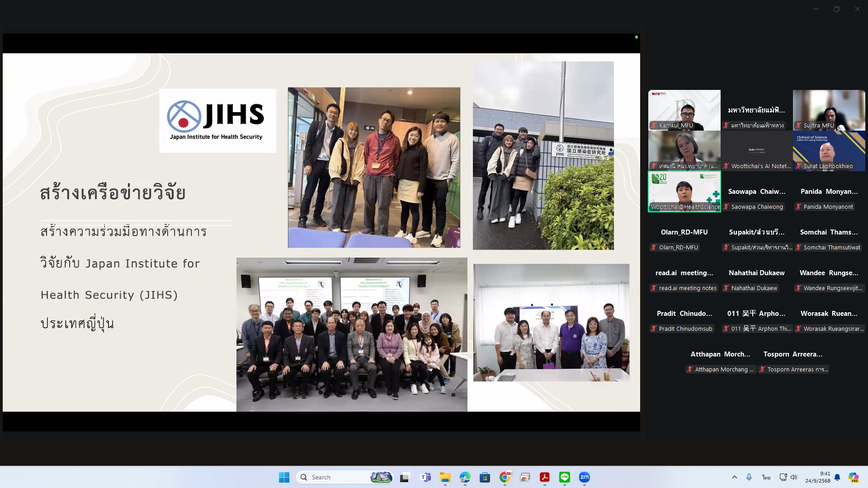Open the volume control in tray
This screenshot has height=488, width=868.
click(x=794, y=477)
